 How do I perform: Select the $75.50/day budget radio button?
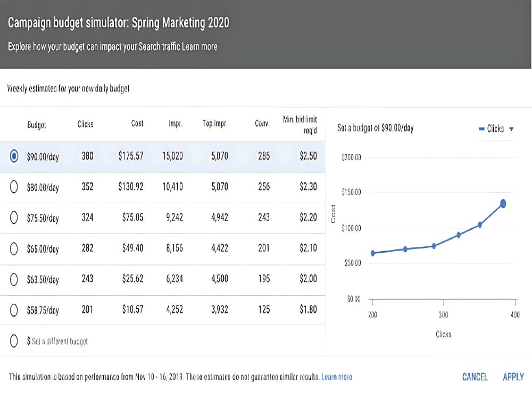tap(14, 218)
